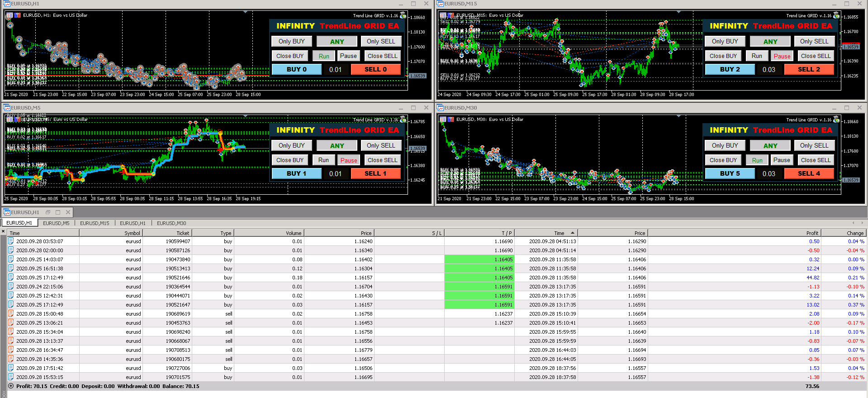This screenshot has width=868, height=398.
Task: Select the order icon for ticket 190701575
Action: (11, 377)
